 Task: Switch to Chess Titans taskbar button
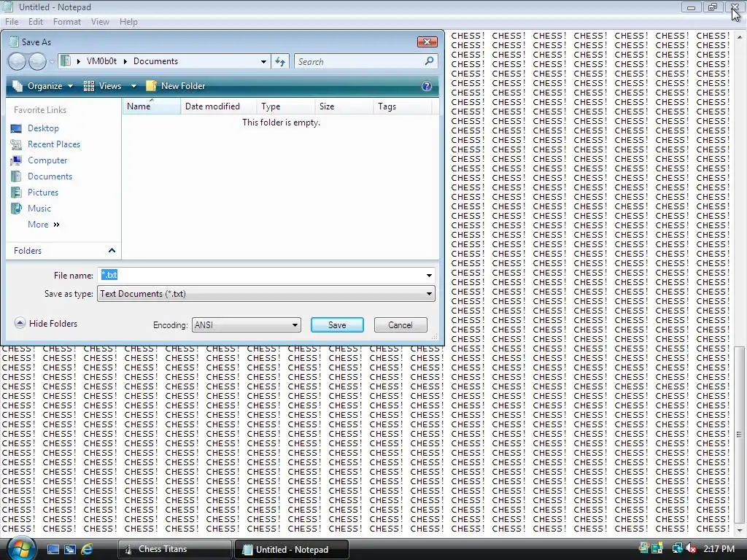(x=175, y=549)
